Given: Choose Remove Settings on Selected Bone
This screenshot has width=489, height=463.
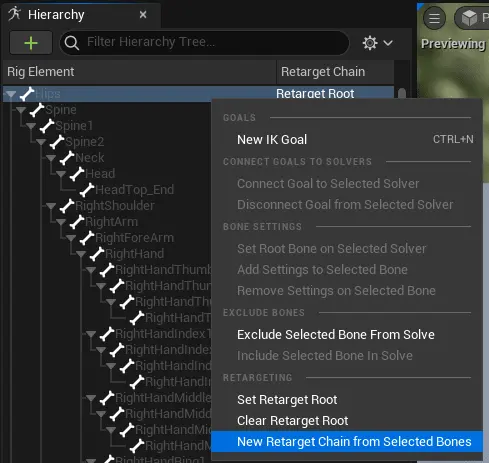Looking at the screenshot, I should (347, 291).
